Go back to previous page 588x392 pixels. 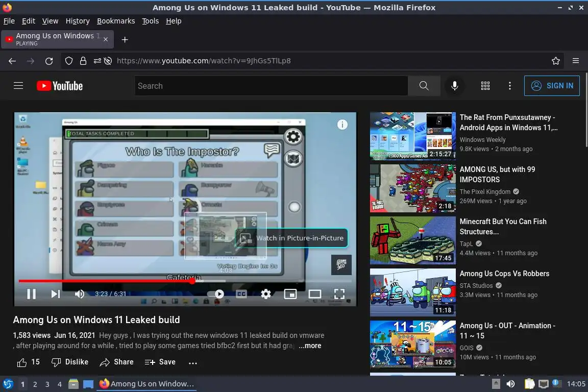click(12, 61)
